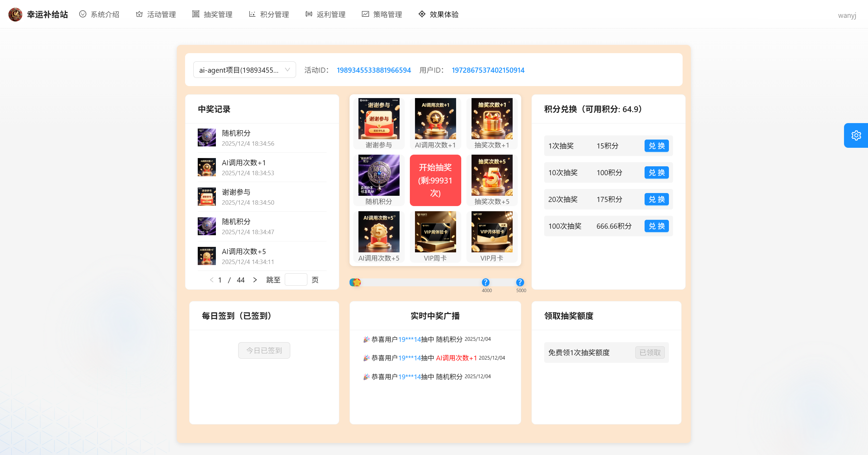The height and width of the screenshot is (455, 868).
Task: Click the 谢谢参与 prize tile
Action: [379, 123]
